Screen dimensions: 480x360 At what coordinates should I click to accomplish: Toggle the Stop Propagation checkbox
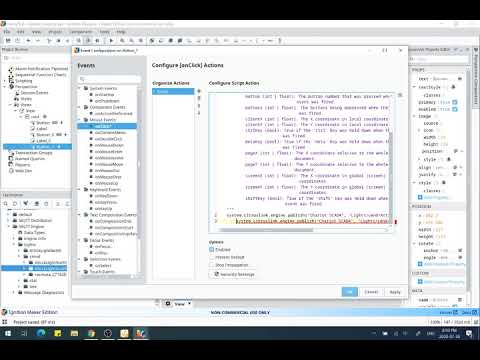coord(212,265)
